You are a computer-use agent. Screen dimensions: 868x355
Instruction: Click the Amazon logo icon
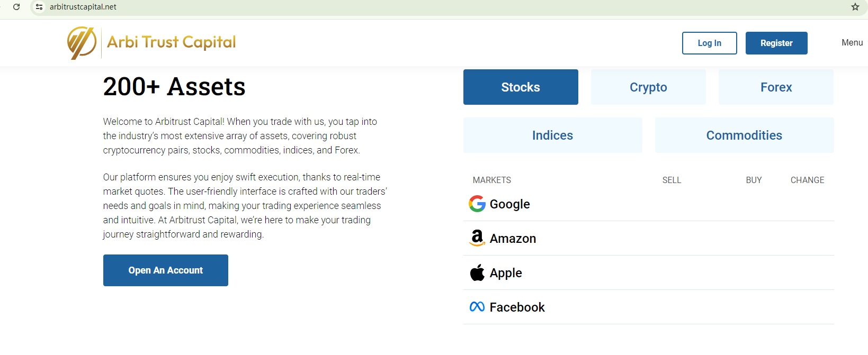[x=477, y=238]
